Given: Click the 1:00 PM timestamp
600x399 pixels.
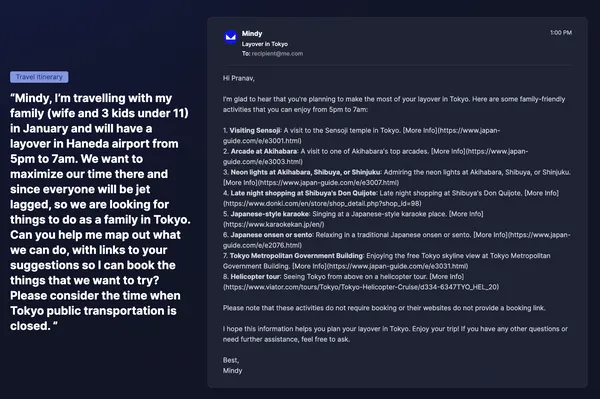Looking at the screenshot, I should tap(561, 33).
